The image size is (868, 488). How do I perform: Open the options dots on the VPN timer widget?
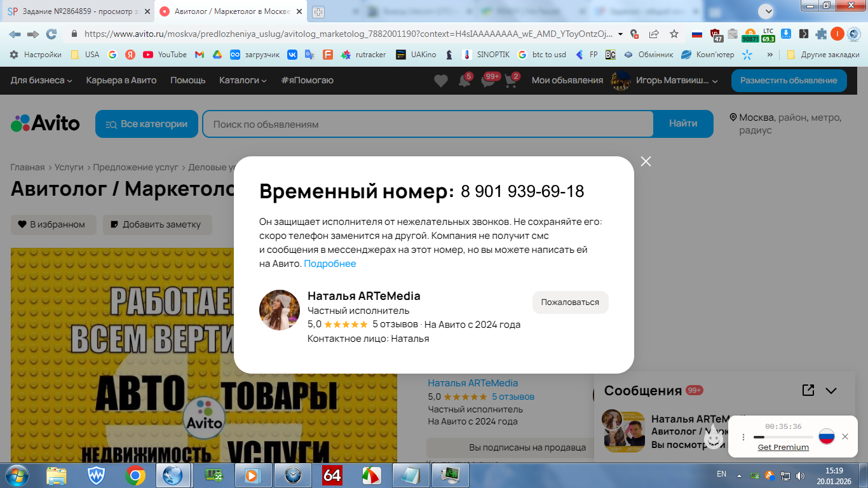pyautogui.click(x=743, y=437)
